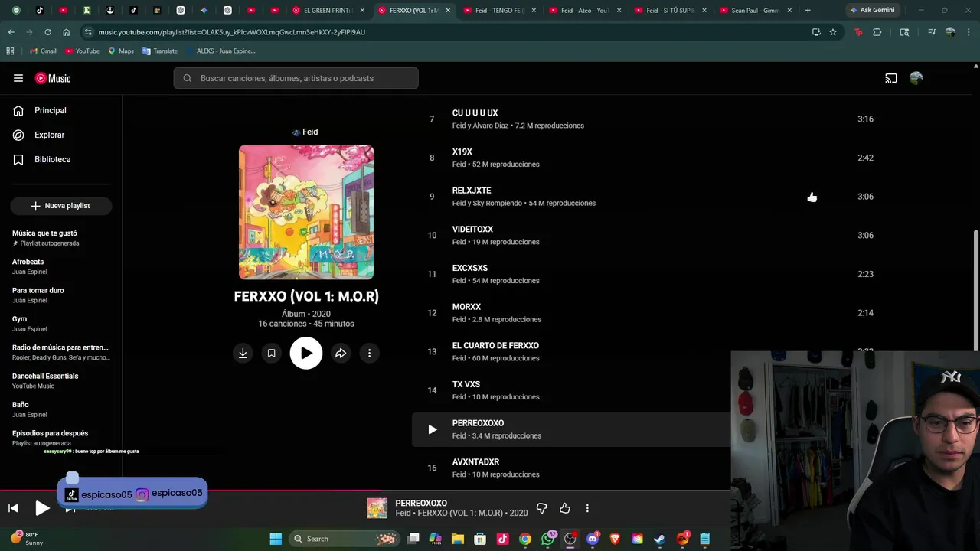The width and height of the screenshot is (980, 551).
Task: Click the browser address bar URL
Action: tap(232, 32)
